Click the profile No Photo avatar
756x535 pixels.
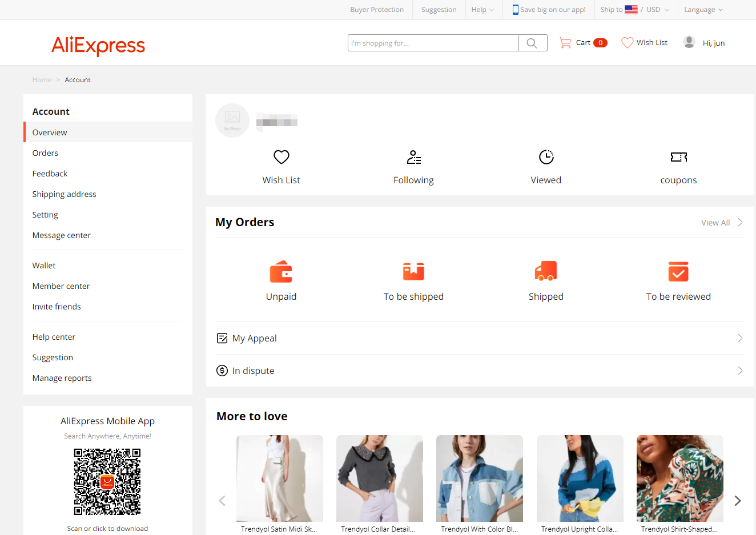(232, 120)
